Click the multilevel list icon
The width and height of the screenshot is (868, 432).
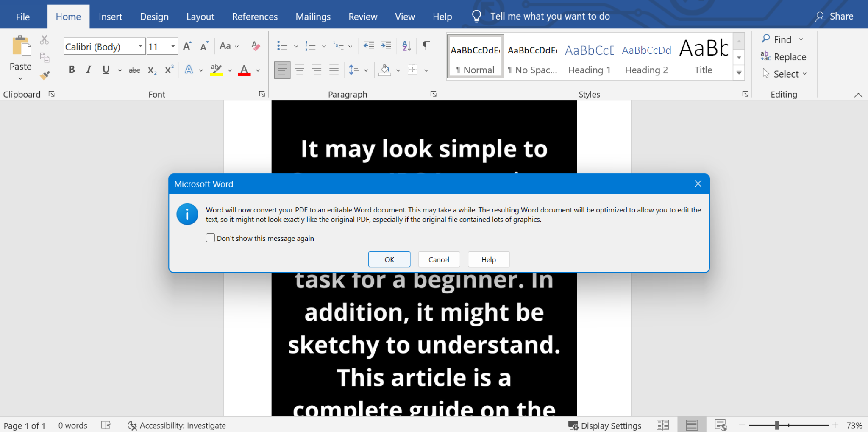[339, 46]
